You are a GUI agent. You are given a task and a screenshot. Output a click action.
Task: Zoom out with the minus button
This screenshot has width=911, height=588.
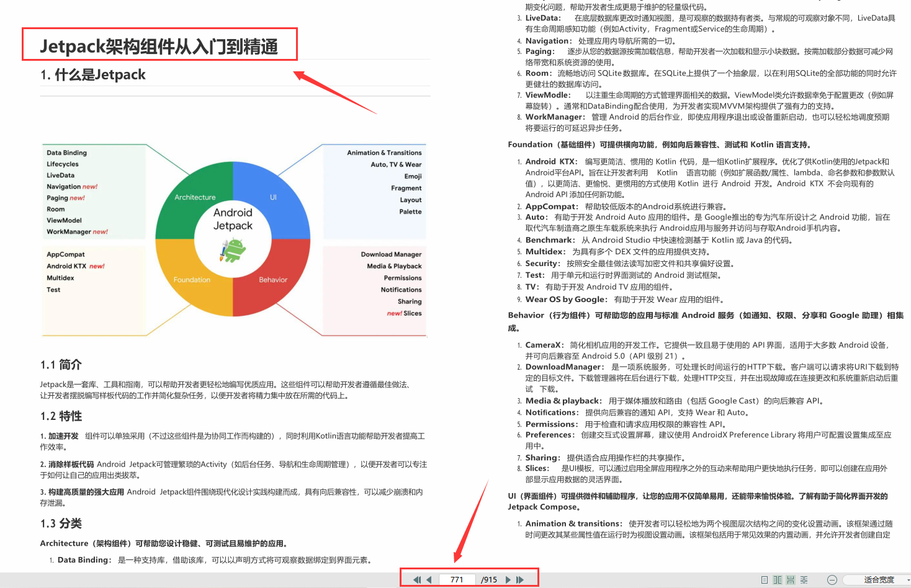point(832,580)
